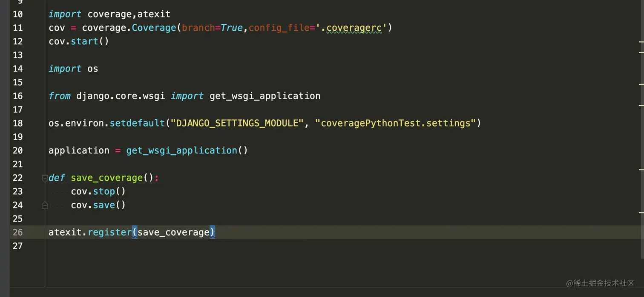Click line number 10 in the gutter
The height and width of the screenshot is (297, 644).
point(17,14)
